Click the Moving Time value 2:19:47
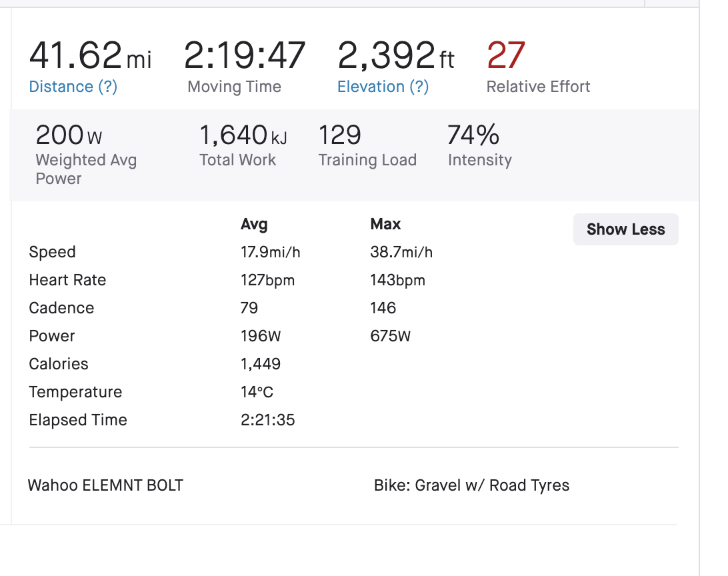This screenshot has width=728, height=576. click(245, 56)
